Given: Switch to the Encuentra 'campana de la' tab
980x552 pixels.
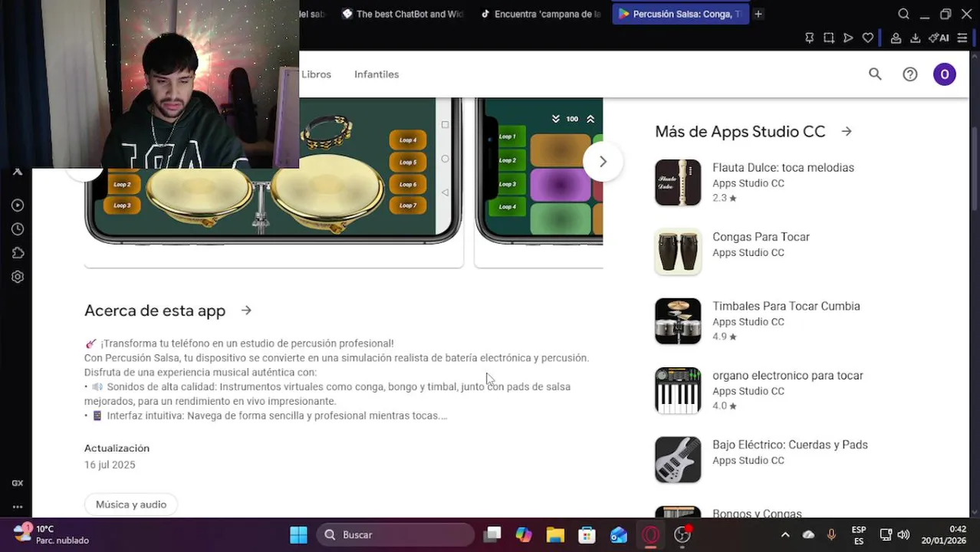Looking at the screenshot, I should click(x=540, y=14).
